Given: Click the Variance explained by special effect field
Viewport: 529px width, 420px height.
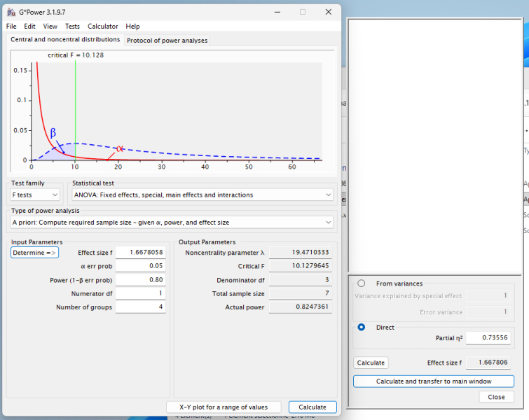Looking at the screenshot, I should [488, 295].
